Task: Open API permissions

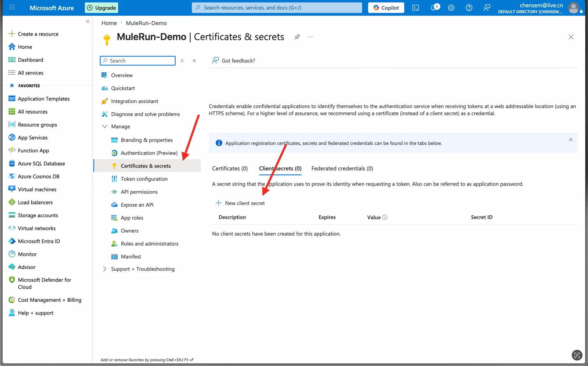Action: pyautogui.click(x=139, y=192)
